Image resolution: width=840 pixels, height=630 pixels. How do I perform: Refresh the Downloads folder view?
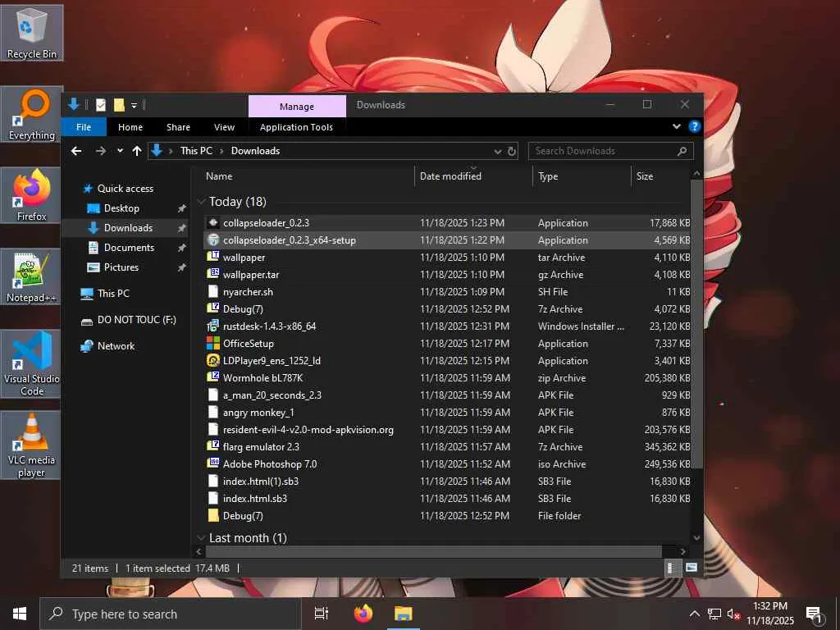512,151
